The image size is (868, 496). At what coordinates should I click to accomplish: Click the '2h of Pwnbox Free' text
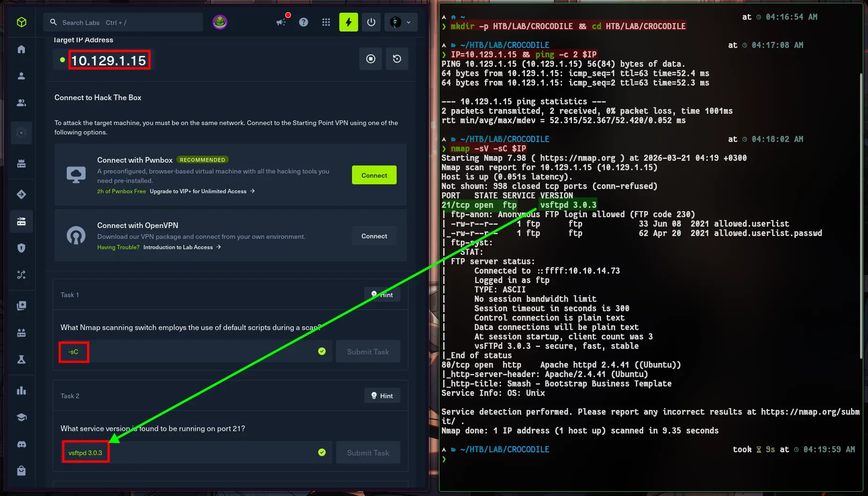click(121, 191)
